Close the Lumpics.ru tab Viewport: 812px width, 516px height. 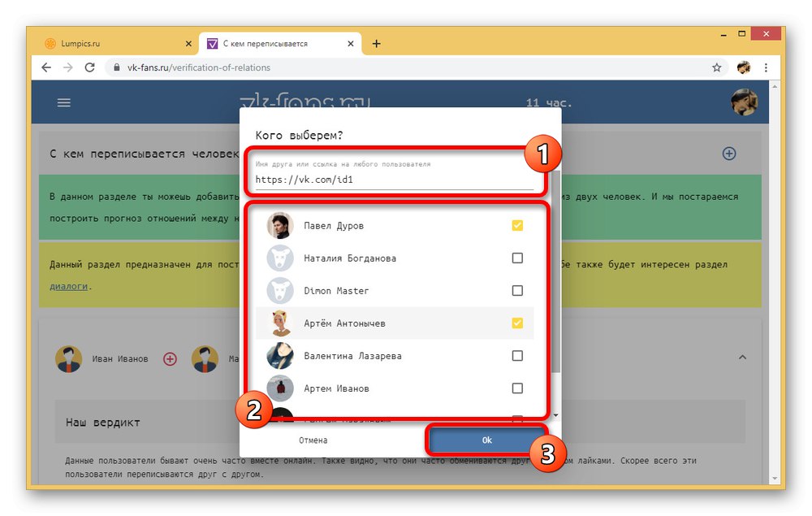[188, 44]
